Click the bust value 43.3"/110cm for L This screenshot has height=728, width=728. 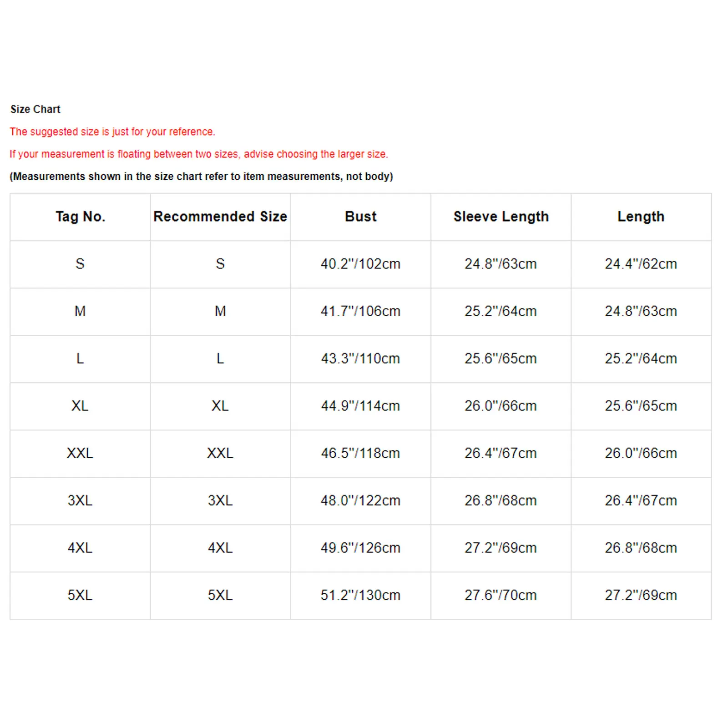click(360, 359)
